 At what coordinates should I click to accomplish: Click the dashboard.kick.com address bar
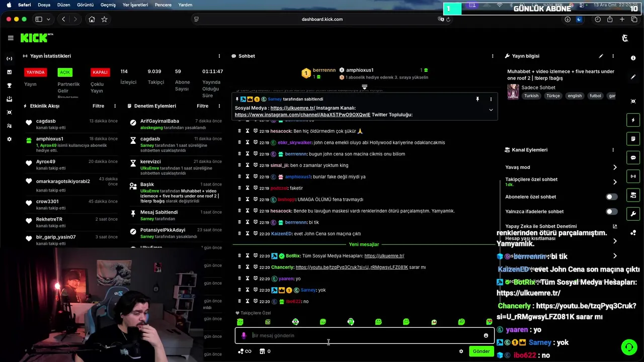(x=322, y=19)
